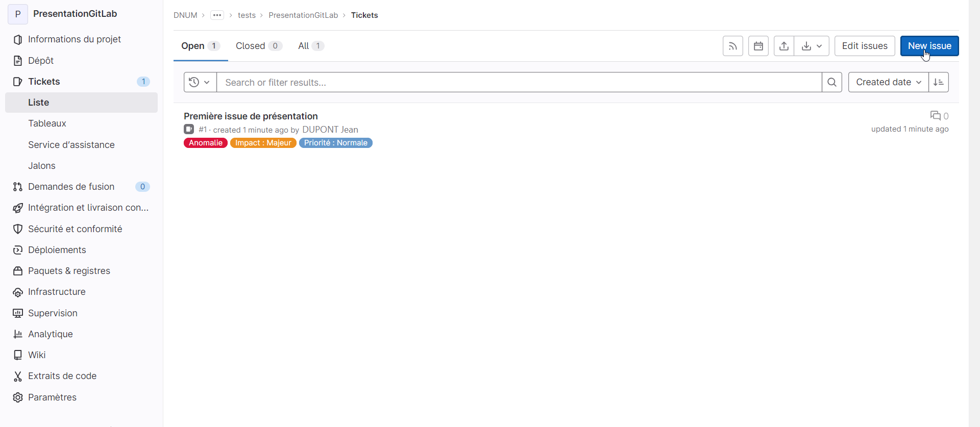Image resolution: width=980 pixels, height=427 pixels.
Task: Click the search magnifier icon
Action: point(831,82)
